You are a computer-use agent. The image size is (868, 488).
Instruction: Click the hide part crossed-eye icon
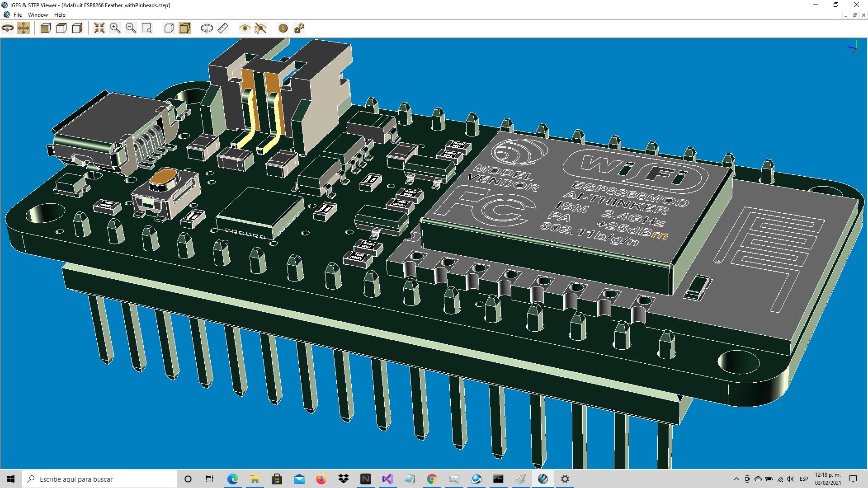260,28
